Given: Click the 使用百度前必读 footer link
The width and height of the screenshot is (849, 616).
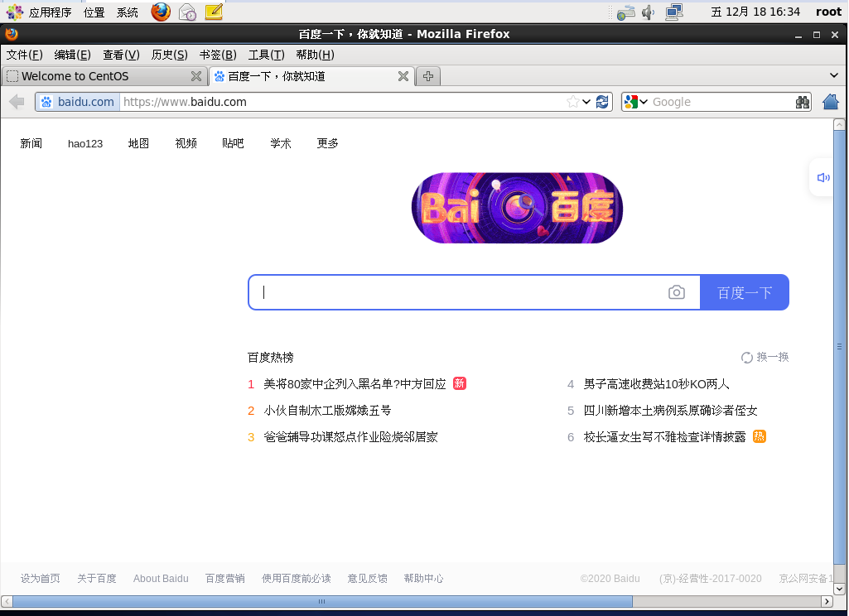Looking at the screenshot, I should 297,579.
